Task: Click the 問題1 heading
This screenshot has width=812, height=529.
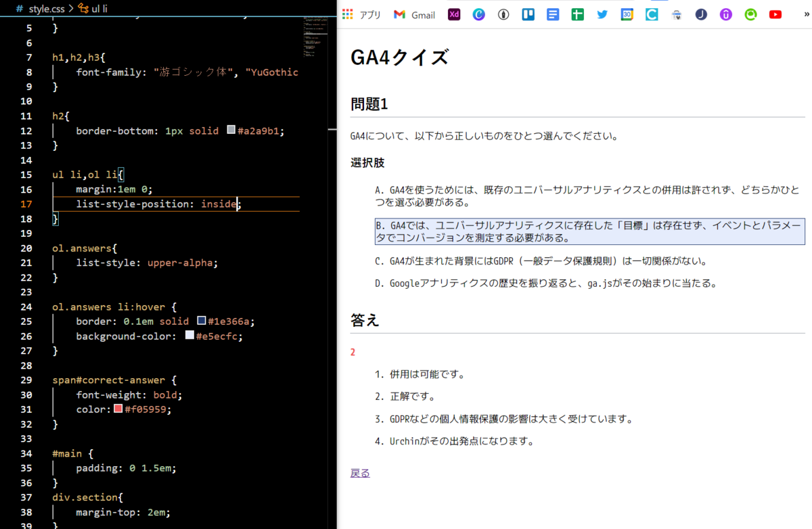Action: coord(369,104)
